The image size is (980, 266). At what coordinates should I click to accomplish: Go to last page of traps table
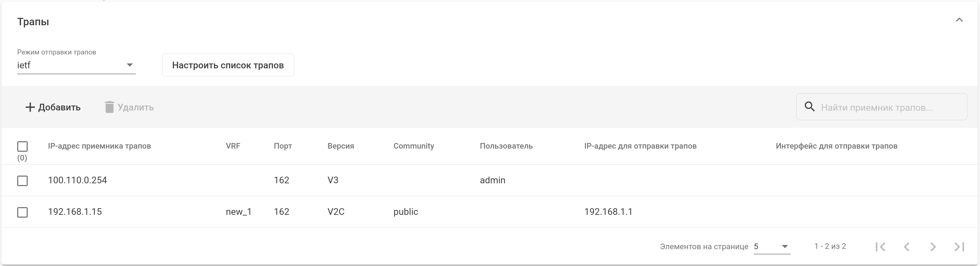pyautogui.click(x=959, y=247)
